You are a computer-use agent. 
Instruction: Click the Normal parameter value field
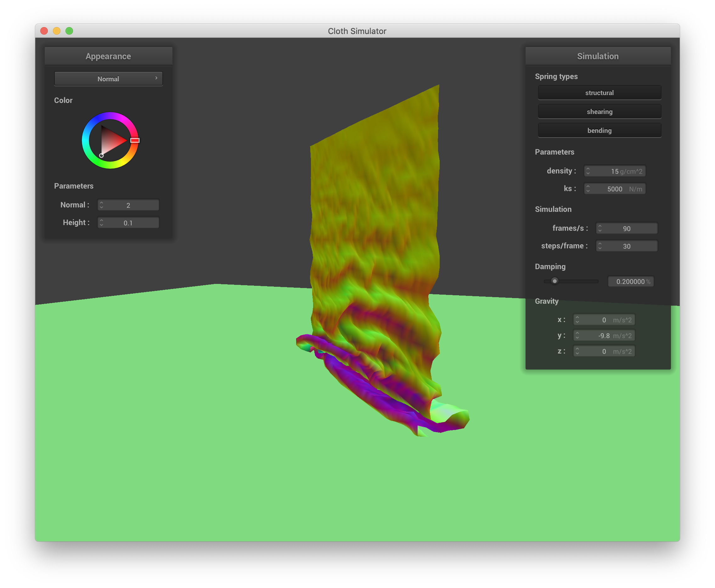pos(128,205)
